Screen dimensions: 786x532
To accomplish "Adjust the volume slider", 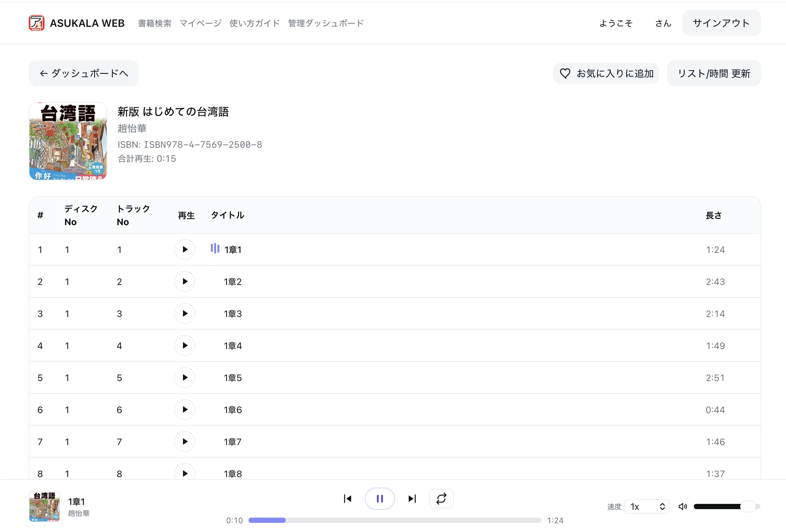I will tap(727, 506).
